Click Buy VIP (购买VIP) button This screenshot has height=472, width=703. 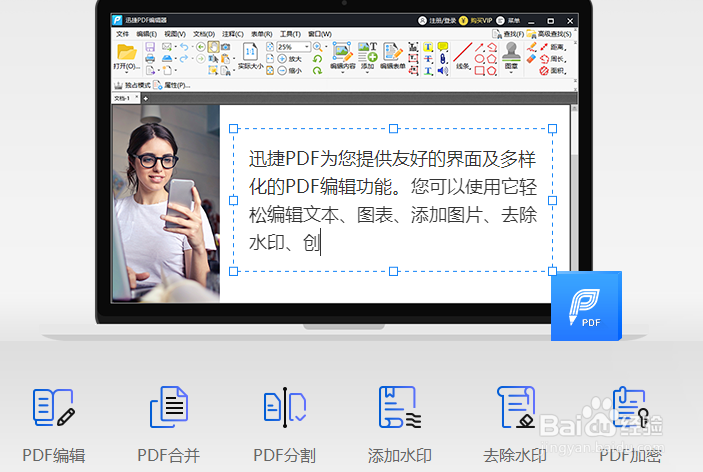tap(476, 21)
